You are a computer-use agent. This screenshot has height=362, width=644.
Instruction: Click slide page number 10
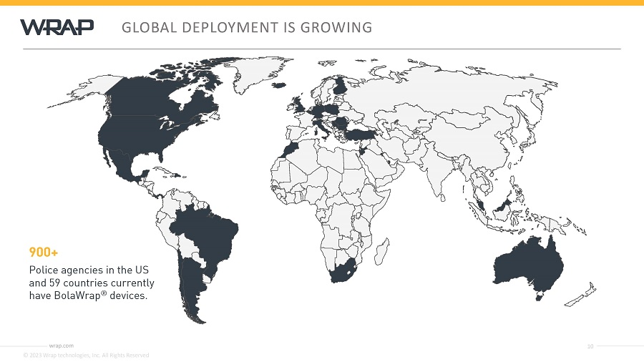click(590, 346)
